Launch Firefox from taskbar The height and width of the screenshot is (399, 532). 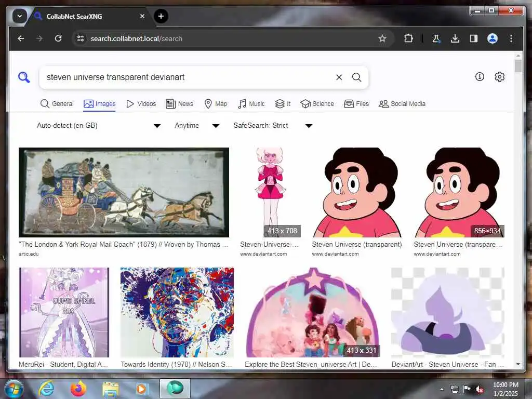coord(78,389)
